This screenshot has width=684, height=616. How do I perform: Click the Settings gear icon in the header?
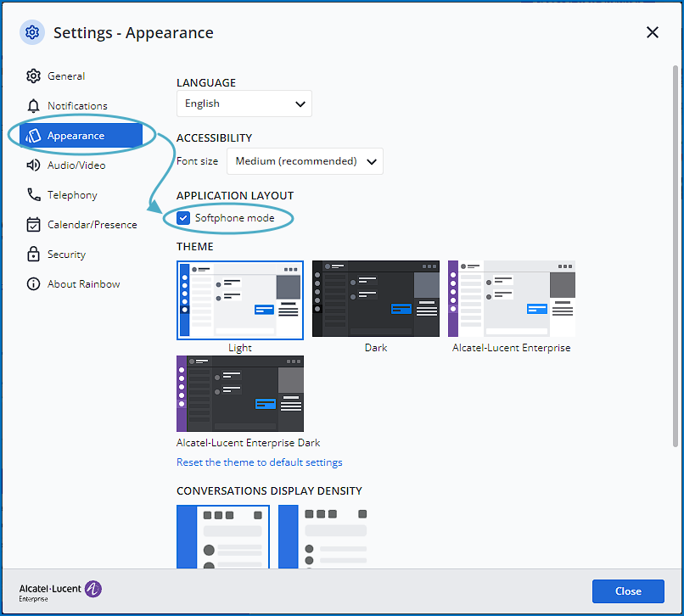click(x=32, y=32)
